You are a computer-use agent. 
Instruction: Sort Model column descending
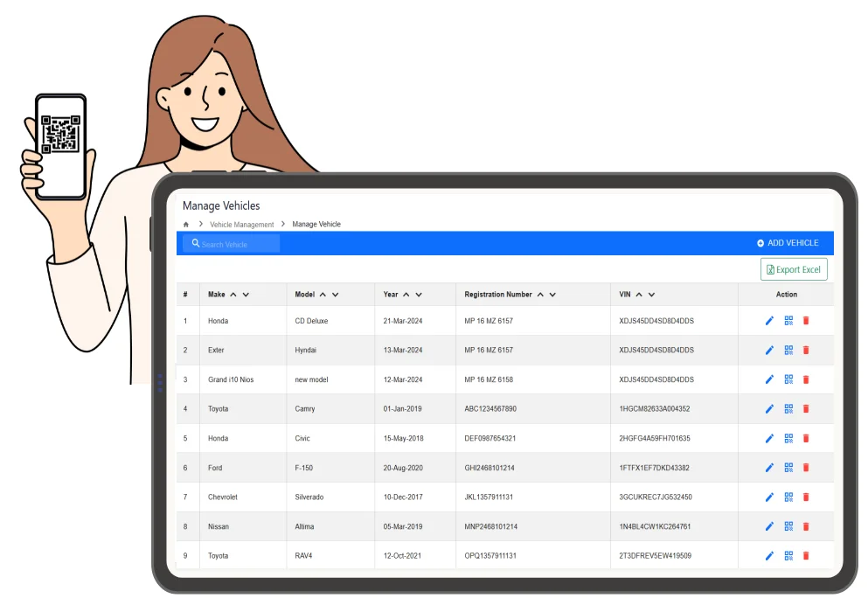pyautogui.click(x=336, y=295)
